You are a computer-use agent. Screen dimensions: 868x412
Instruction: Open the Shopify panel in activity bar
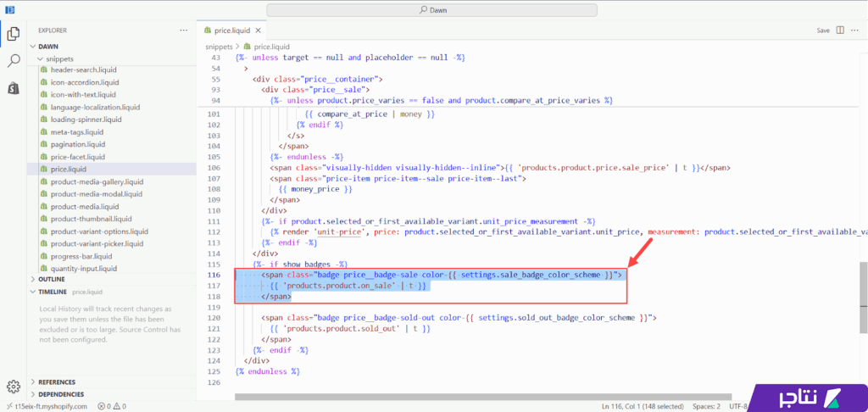click(14, 88)
